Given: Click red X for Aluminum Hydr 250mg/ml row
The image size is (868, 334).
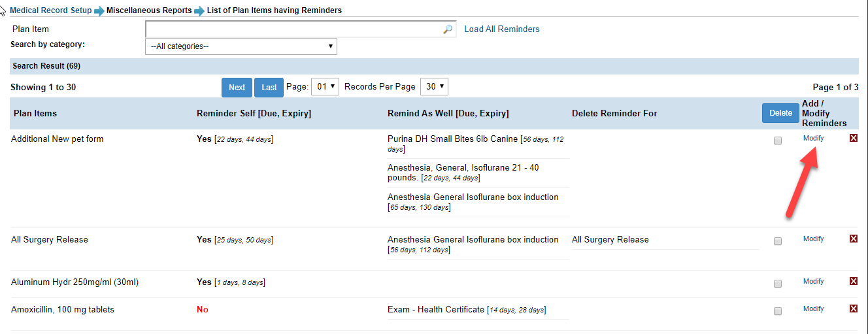Looking at the screenshot, I should coord(853,281).
